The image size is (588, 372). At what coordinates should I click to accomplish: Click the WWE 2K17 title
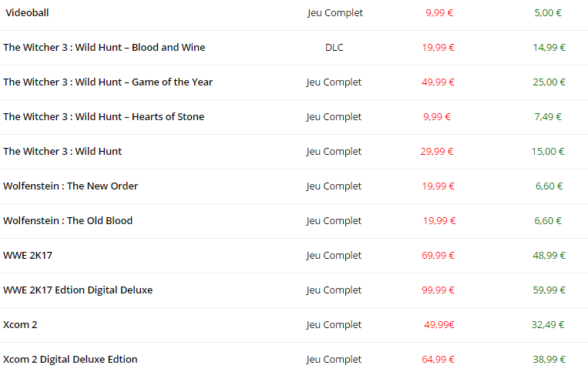[x=27, y=255]
